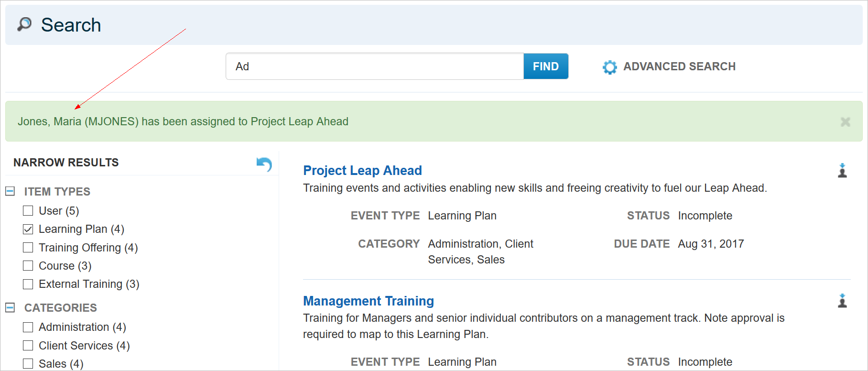Open the Management Training link
This screenshot has height=371, width=868.
coord(368,301)
